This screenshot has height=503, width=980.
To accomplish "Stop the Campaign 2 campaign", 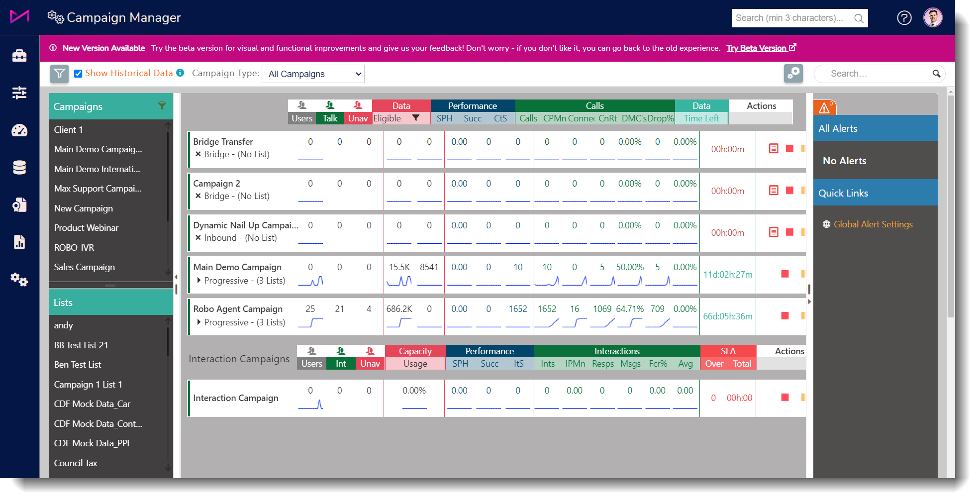I will (x=789, y=190).
